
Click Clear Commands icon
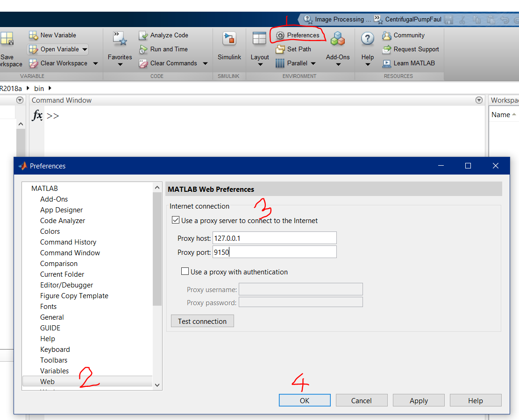[x=143, y=63]
